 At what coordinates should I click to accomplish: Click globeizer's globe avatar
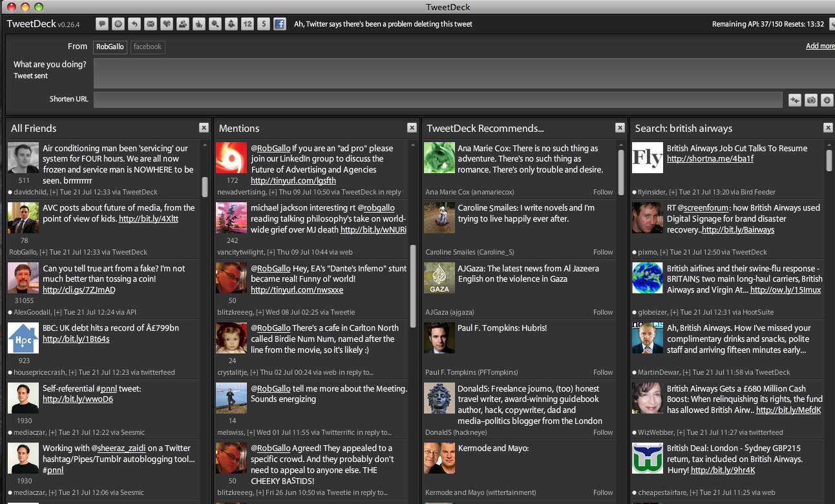[x=648, y=278]
